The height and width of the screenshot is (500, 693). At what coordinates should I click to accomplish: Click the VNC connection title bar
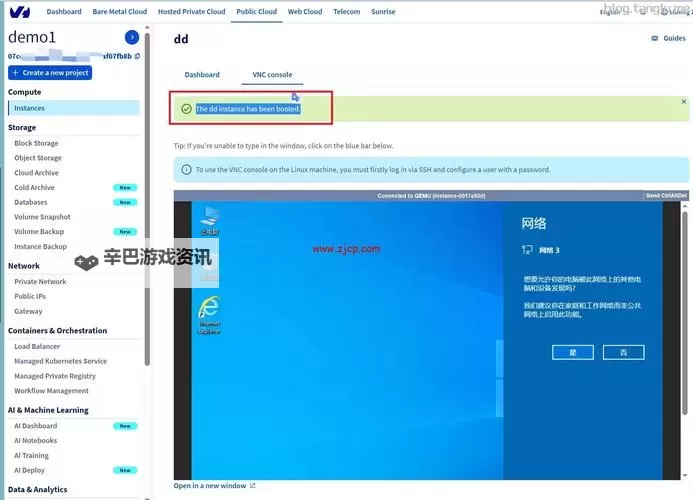[431, 195]
